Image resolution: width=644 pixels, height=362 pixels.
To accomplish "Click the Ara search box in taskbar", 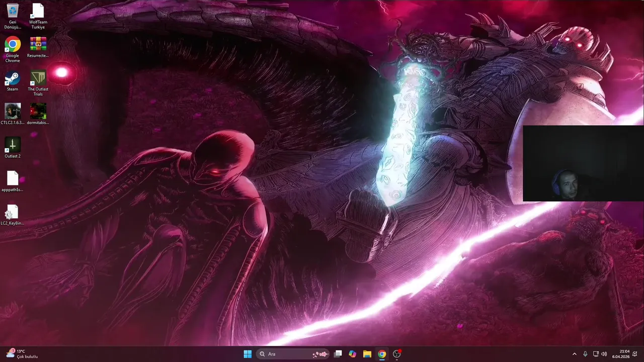I will coord(293,354).
